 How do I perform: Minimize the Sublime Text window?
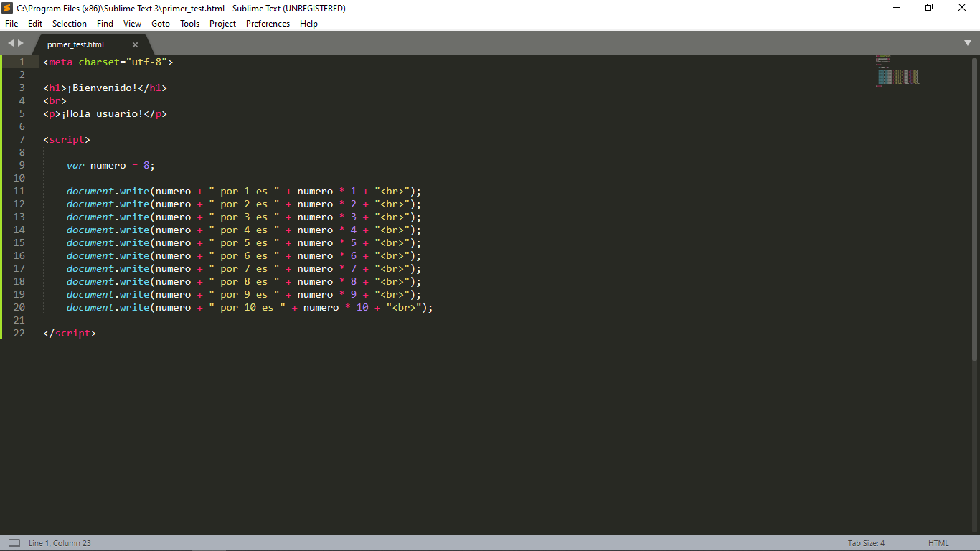point(897,8)
